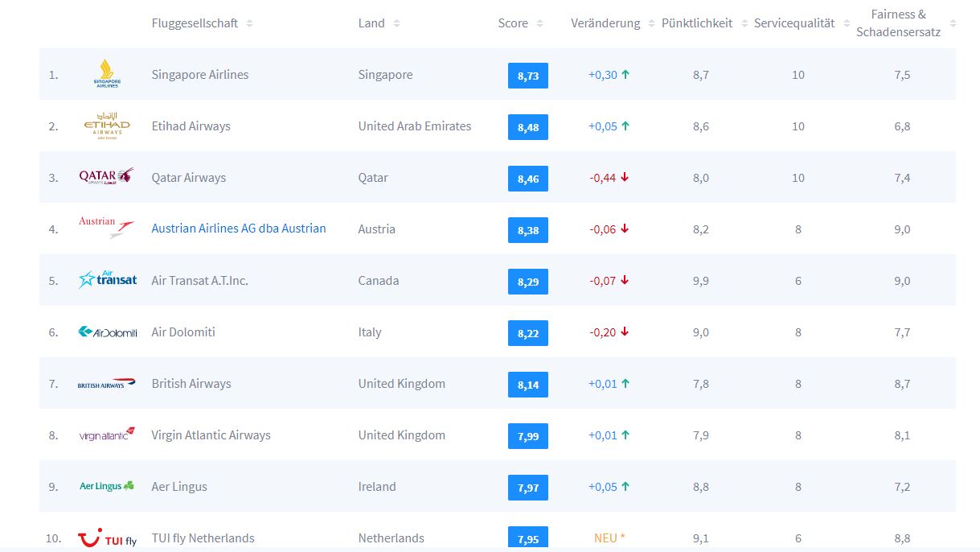
Task: Click the TUI fly logo
Action: pyautogui.click(x=108, y=538)
